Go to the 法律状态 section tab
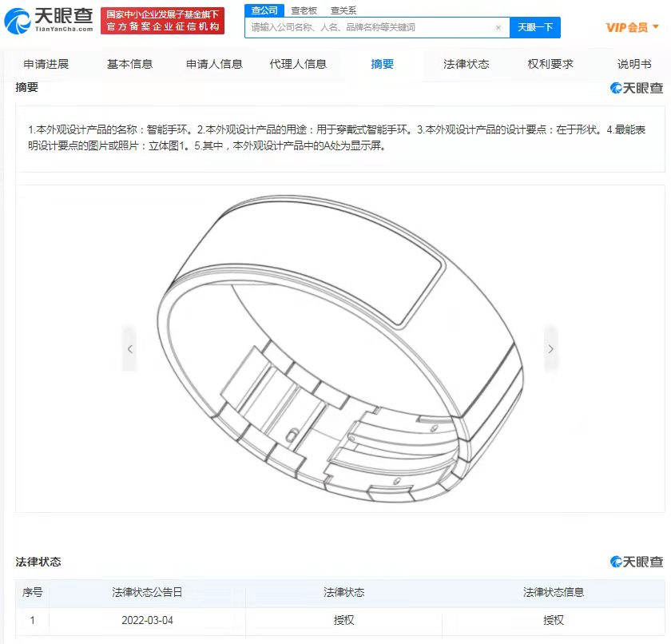The height and width of the screenshot is (644, 671). pyautogui.click(x=466, y=64)
